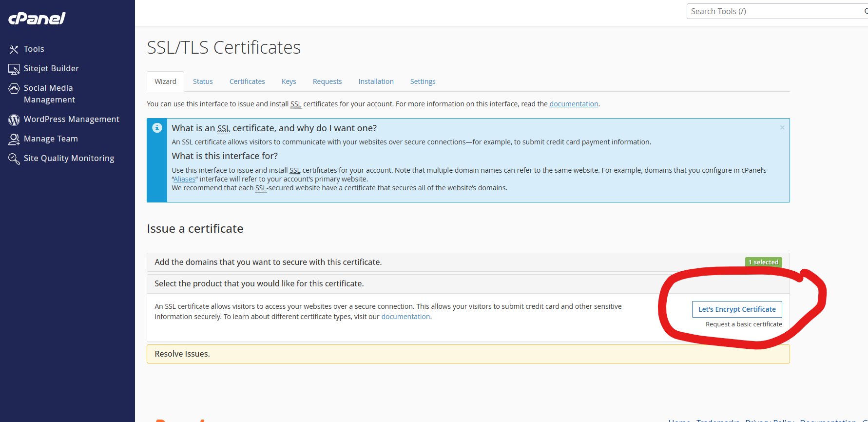Switch to the Requests tab

tap(327, 81)
